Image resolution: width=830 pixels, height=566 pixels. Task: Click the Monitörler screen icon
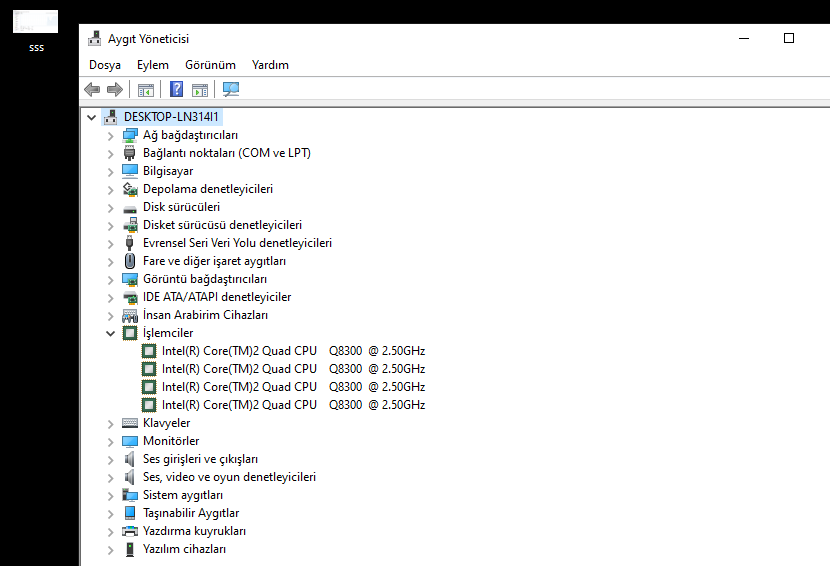(x=130, y=441)
